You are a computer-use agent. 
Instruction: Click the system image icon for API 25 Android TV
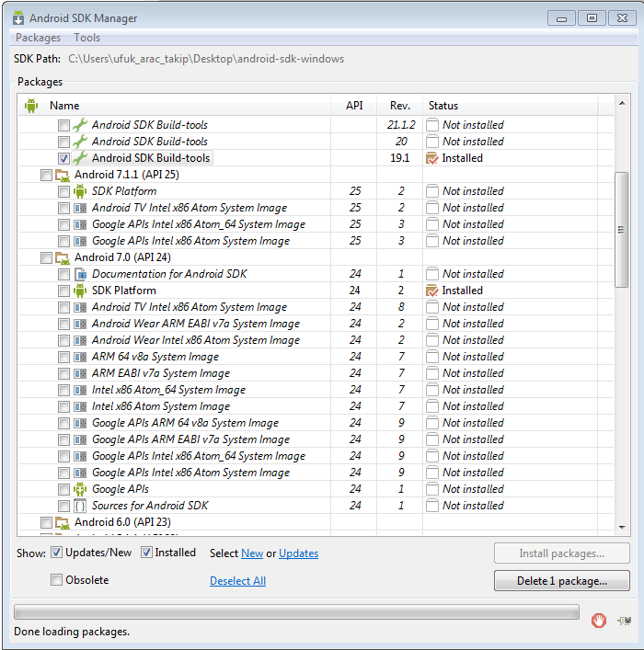(80, 208)
